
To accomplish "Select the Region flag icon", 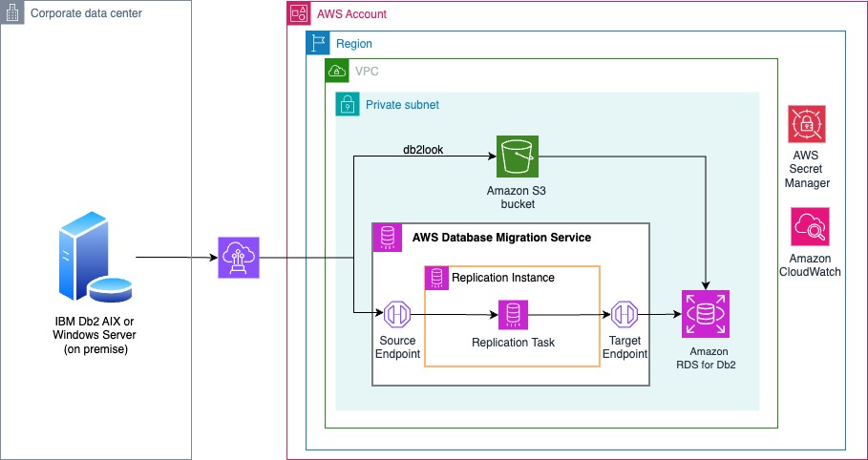I will pos(318,43).
